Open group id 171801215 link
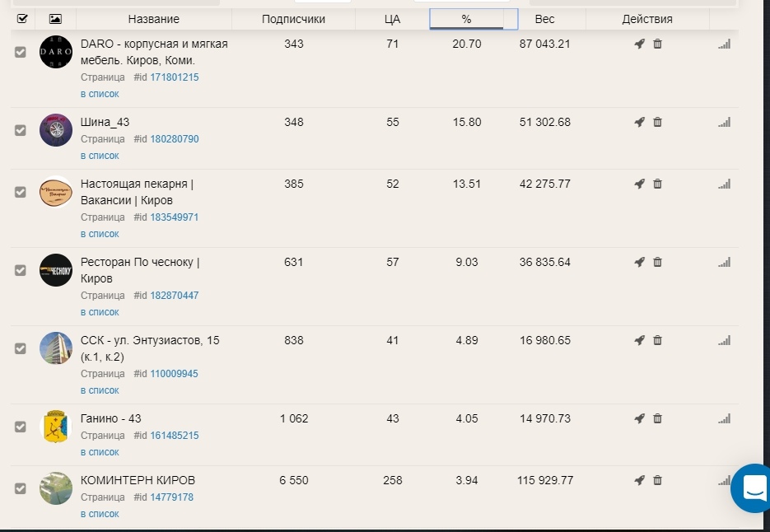 click(175, 77)
